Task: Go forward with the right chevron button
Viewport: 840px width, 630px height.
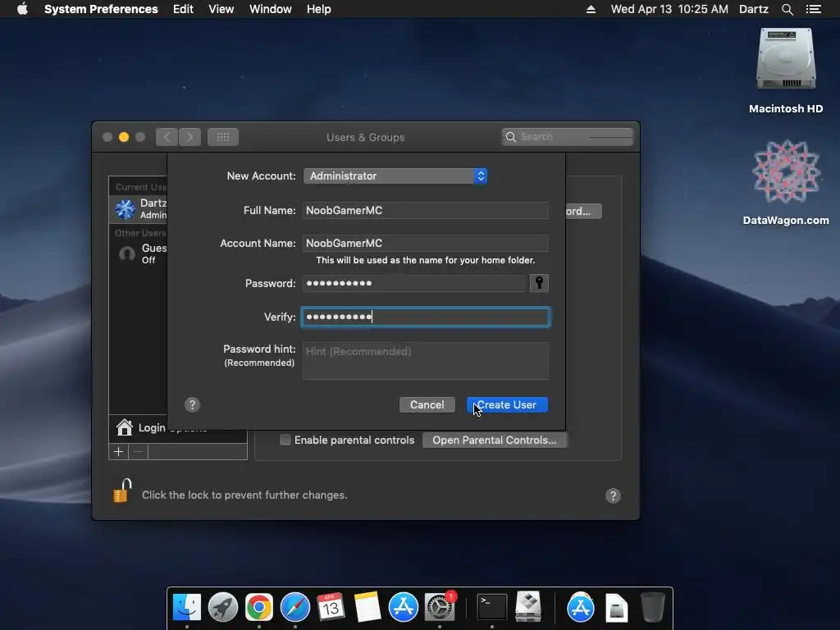Action: pos(189,137)
